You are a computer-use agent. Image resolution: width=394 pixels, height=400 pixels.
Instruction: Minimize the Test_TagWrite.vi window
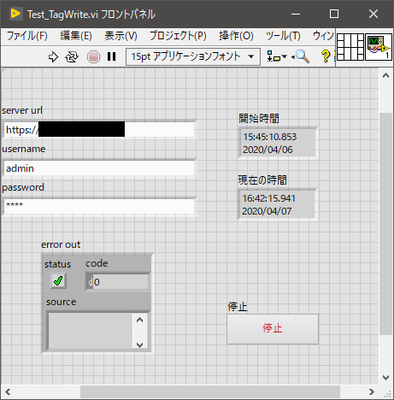296,14
